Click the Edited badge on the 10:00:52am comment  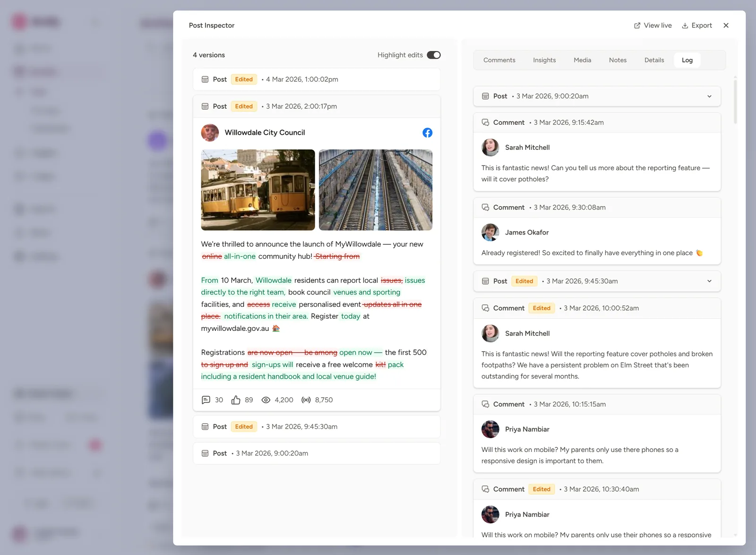tap(541, 308)
